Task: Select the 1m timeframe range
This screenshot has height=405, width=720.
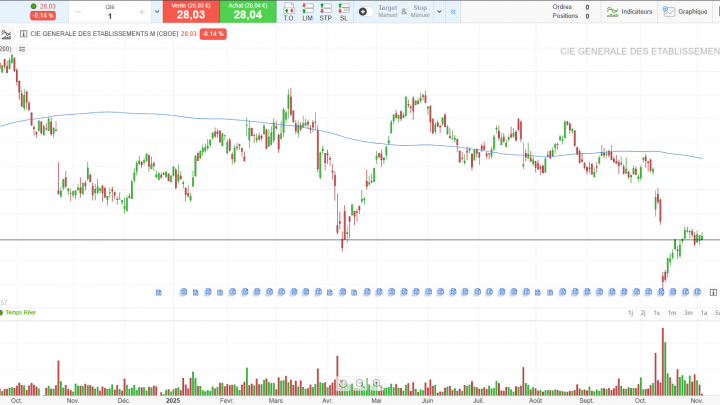Action: coord(673,313)
